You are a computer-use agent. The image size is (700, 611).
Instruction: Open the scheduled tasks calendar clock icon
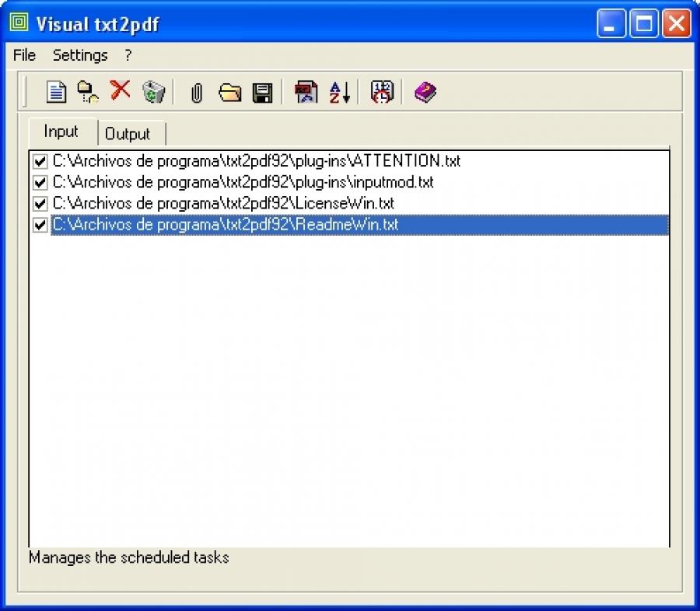[x=382, y=92]
